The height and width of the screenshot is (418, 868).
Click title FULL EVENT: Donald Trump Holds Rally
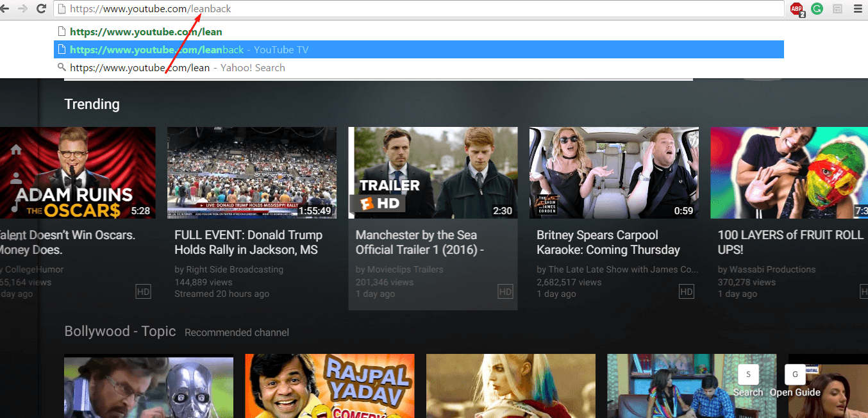[x=249, y=242]
